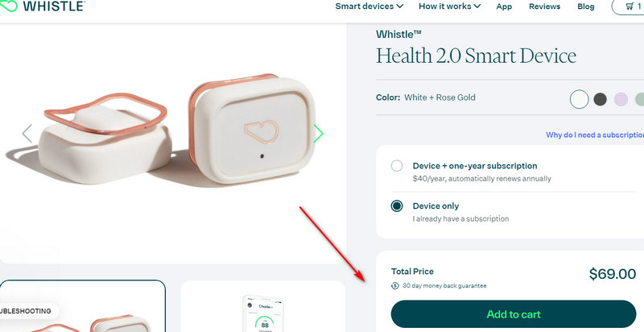Pick the green color swatch

640,99
